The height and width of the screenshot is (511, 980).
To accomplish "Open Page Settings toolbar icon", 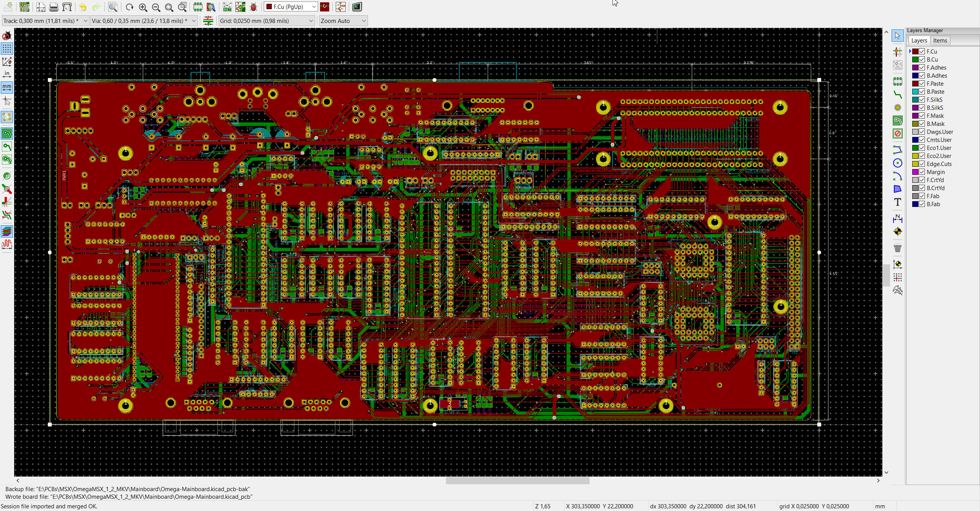I will click(41, 7).
